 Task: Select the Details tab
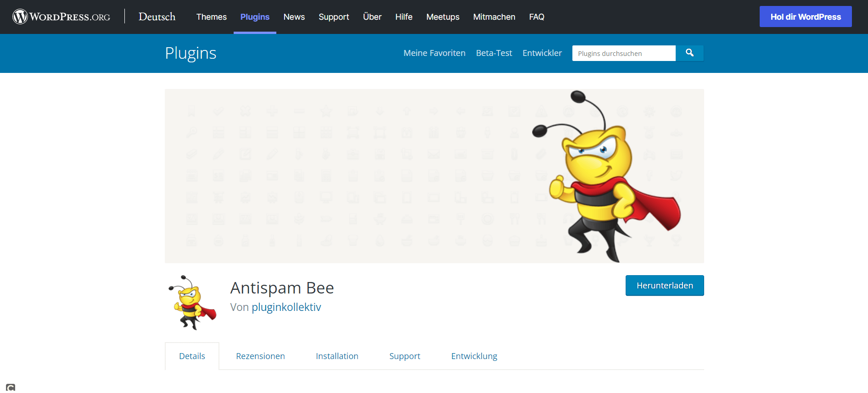point(192,356)
